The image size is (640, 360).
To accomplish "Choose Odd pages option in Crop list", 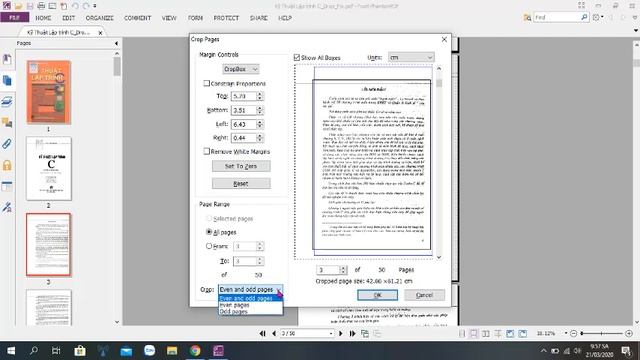I will 250,311.
